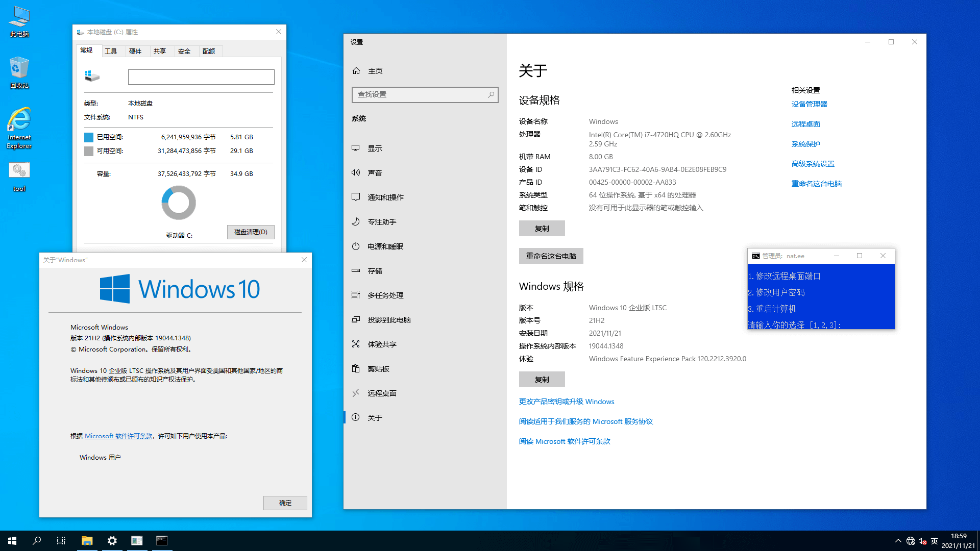
Task: Show hidden system tray icons chevron
Action: click(898, 541)
